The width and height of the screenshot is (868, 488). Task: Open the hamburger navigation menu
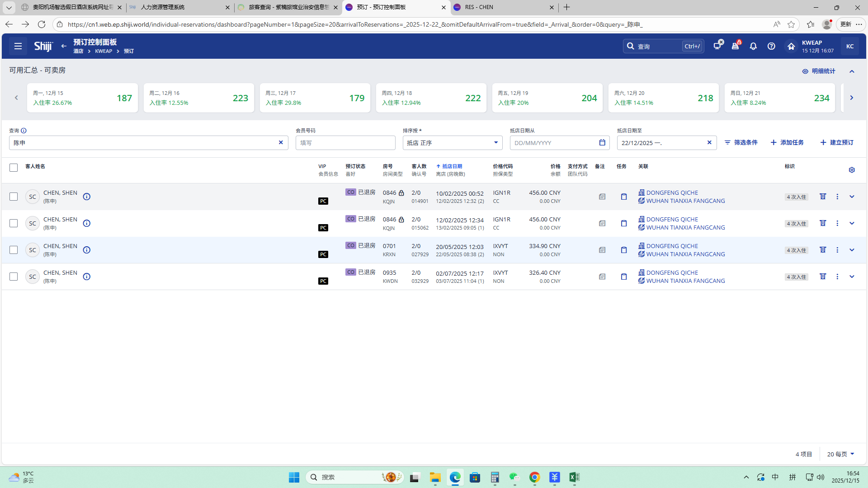coord(18,46)
